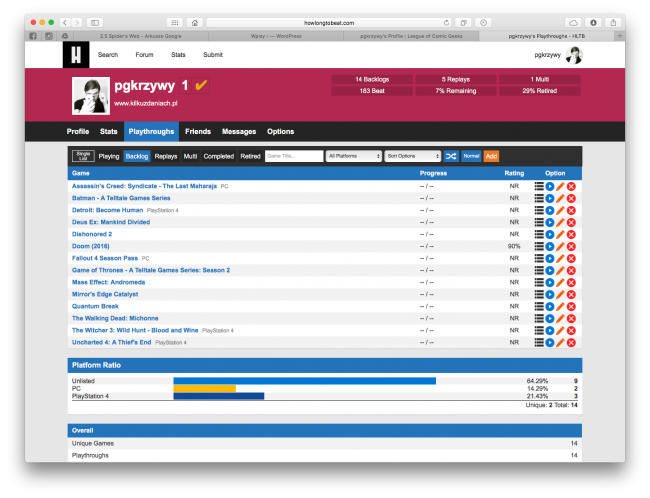Click Safari back navigation arrow
Screen dimensions: 650x498
pyautogui.click(x=65, y=23)
